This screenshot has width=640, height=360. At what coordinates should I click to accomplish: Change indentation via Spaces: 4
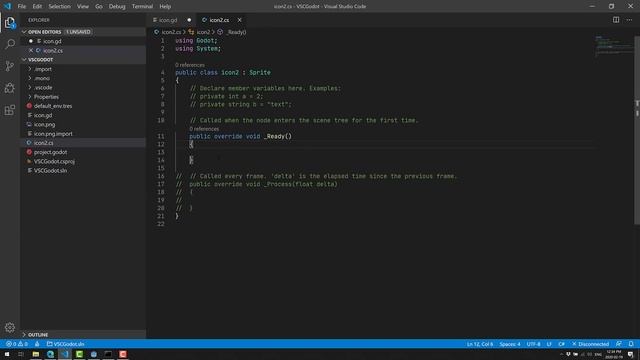coord(510,344)
